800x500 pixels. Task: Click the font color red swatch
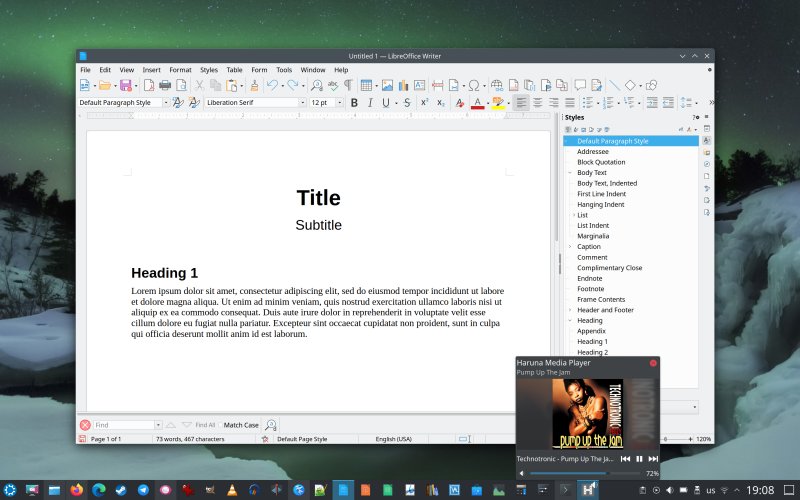478,104
